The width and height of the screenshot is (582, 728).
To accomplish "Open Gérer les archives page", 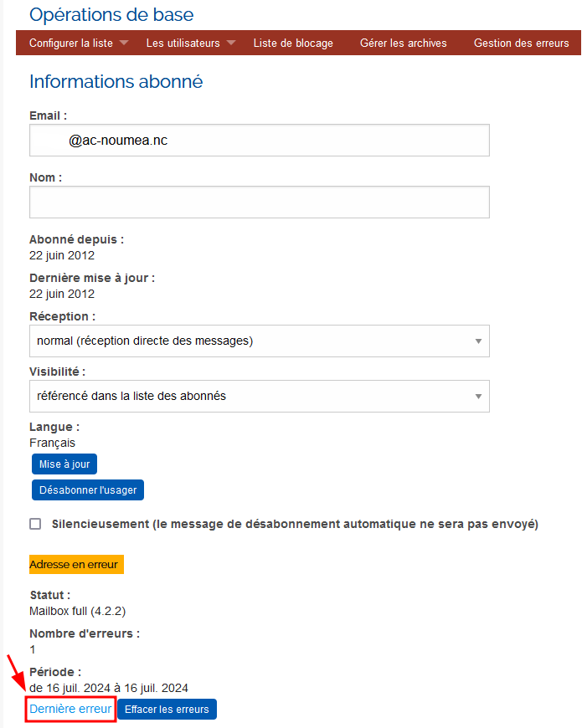I will (x=404, y=43).
